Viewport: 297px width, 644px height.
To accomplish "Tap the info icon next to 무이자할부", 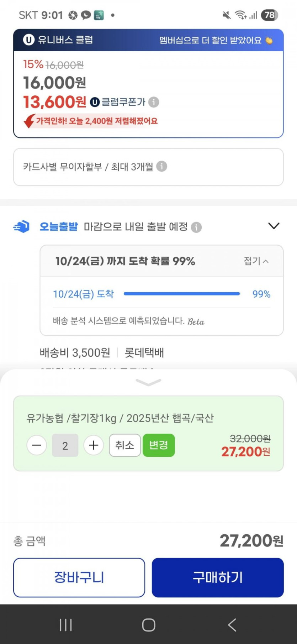I will coord(161,166).
